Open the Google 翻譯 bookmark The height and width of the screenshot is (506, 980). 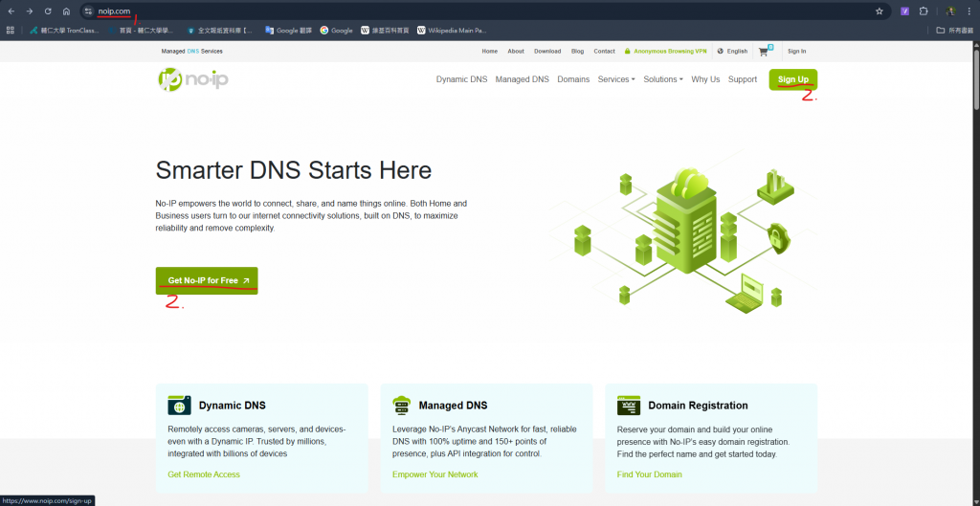pos(288,30)
